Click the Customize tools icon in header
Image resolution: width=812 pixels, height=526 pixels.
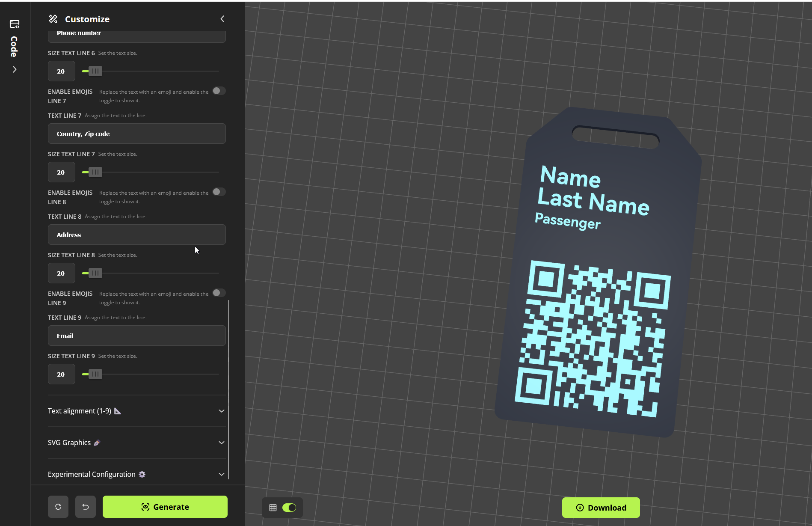pyautogui.click(x=53, y=19)
